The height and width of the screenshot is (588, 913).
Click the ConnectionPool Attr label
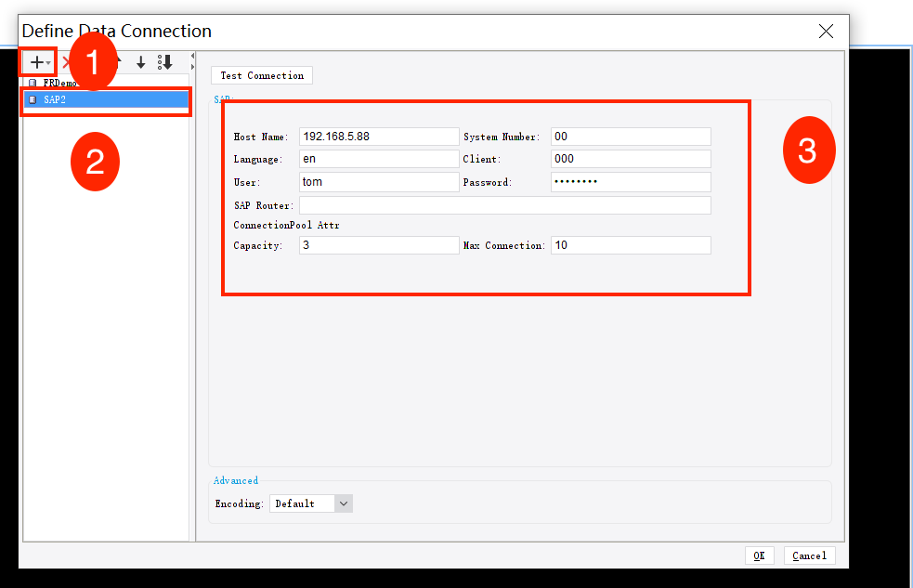point(286,225)
